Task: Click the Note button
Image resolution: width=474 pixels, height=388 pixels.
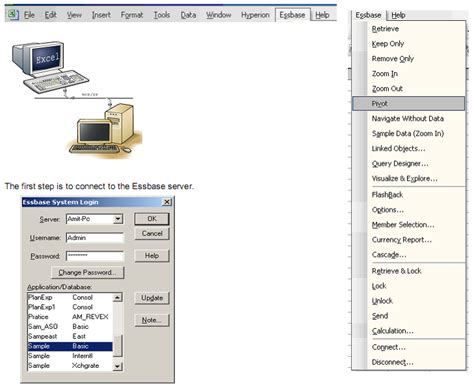Action: 152,320
